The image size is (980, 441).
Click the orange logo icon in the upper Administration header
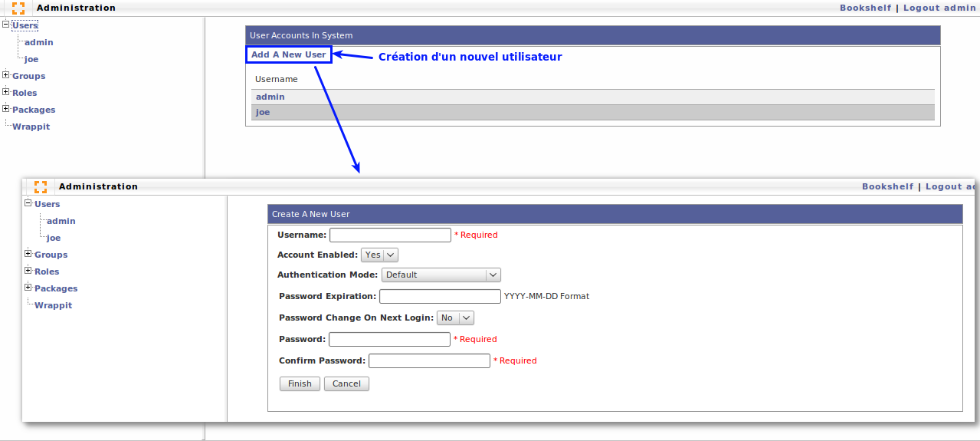pyautogui.click(x=18, y=8)
